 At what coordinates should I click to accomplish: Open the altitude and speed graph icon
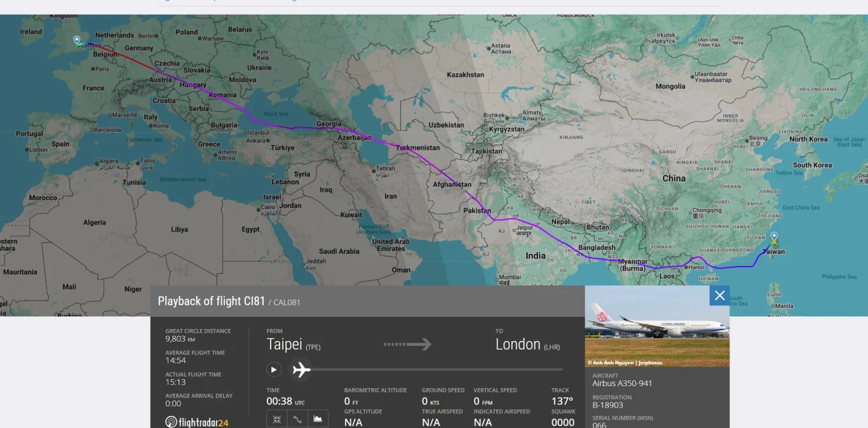[318, 419]
